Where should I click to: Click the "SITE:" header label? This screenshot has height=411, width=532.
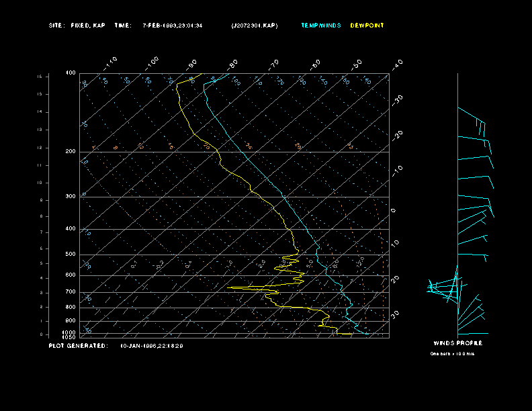[x=56, y=26]
